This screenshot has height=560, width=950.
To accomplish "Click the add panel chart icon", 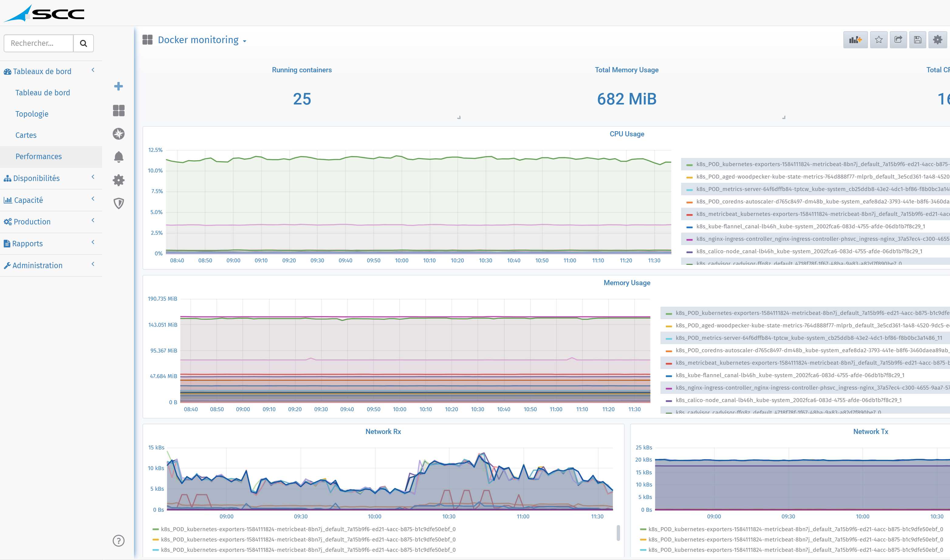I will tap(855, 39).
